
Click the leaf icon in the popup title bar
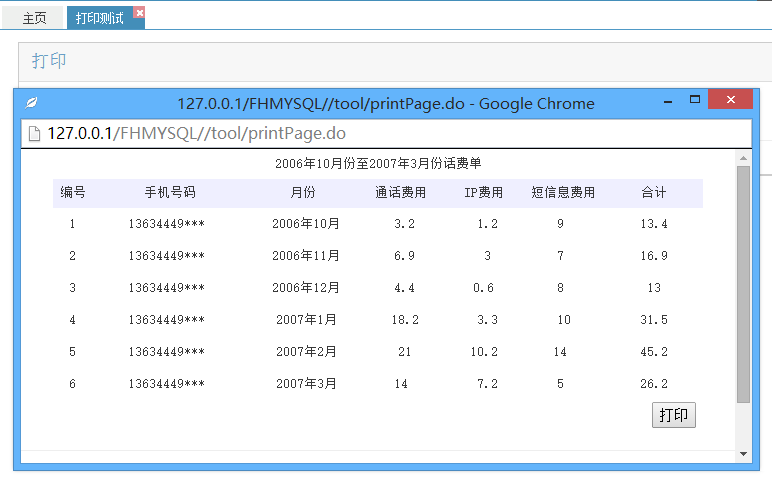click(x=32, y=102)
